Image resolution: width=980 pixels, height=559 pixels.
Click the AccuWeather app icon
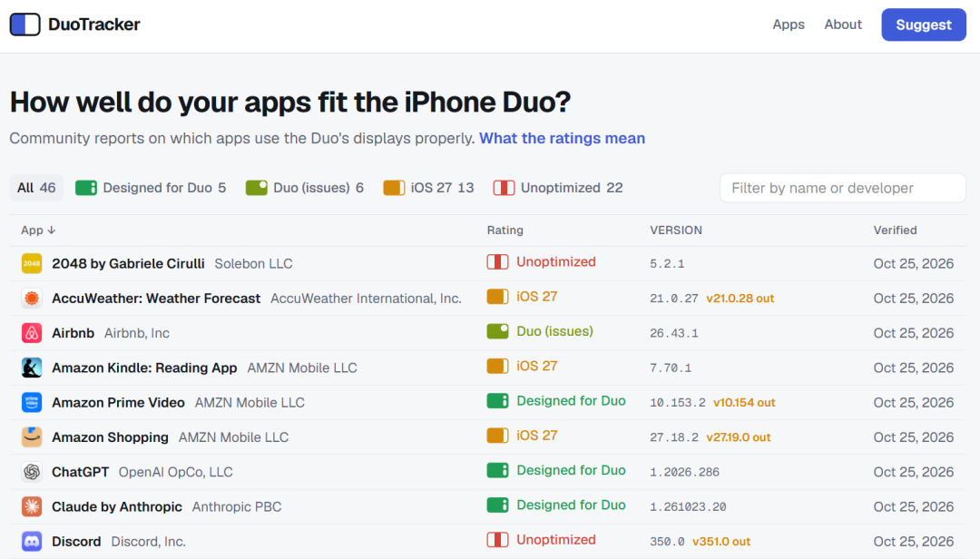tap(32, 299)
